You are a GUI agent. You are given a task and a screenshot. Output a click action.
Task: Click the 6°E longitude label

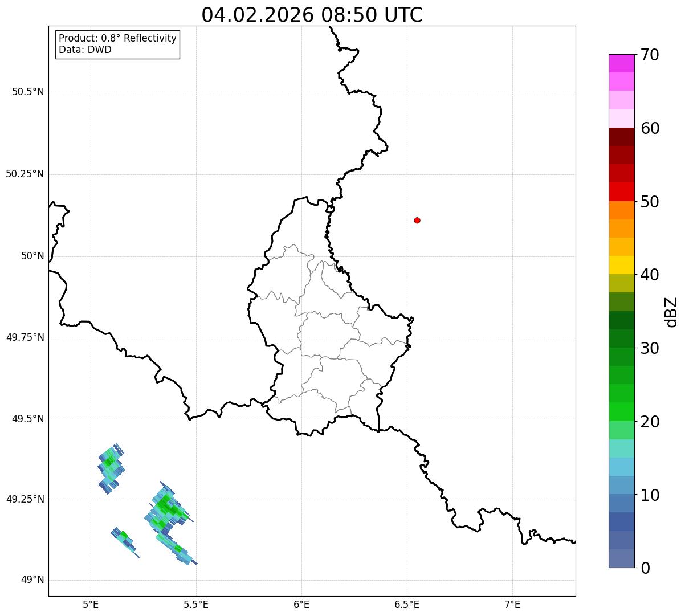(301, 604)
